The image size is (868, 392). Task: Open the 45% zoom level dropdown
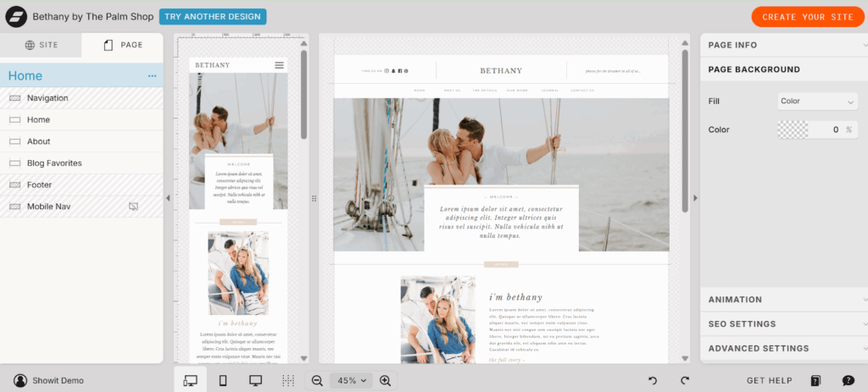pos(351,381)
